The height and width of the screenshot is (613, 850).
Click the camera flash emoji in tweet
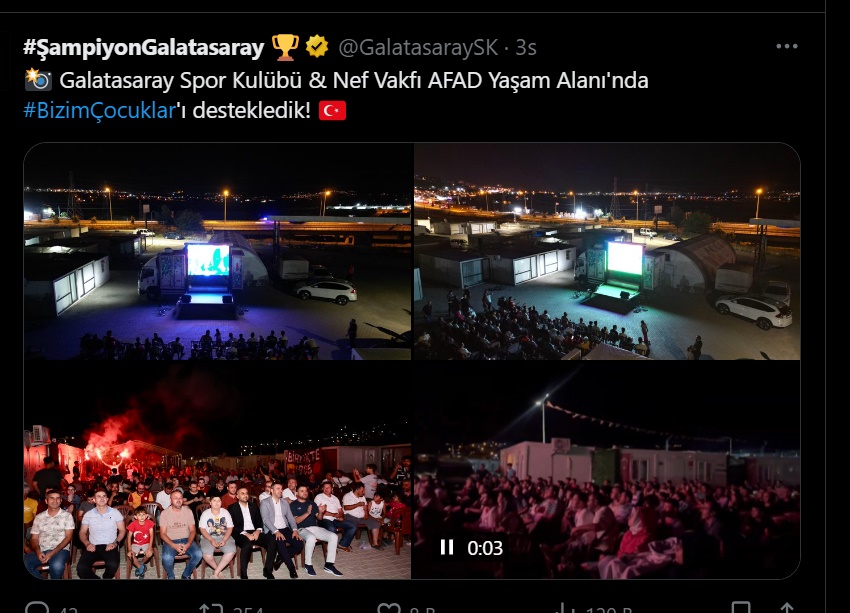click(x=38, y=80)
